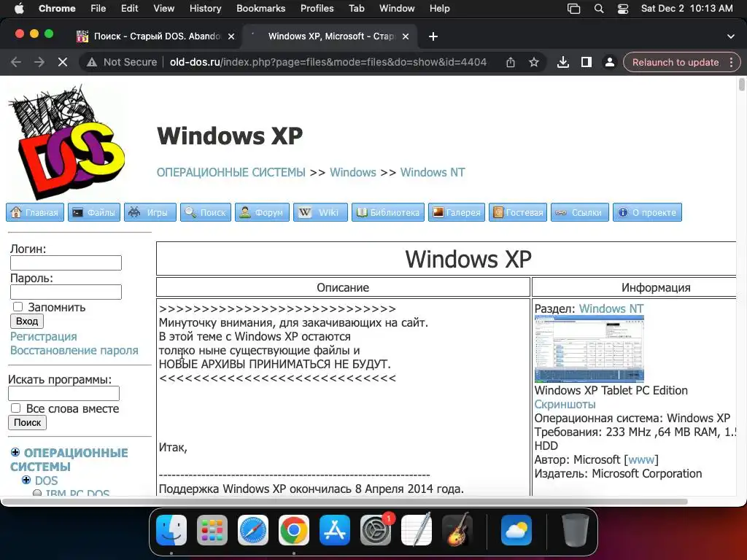Viewport: 747px width, 560px height.
Task: Close the Windows XP, Microsoft tab
Action: coord(406,36)
